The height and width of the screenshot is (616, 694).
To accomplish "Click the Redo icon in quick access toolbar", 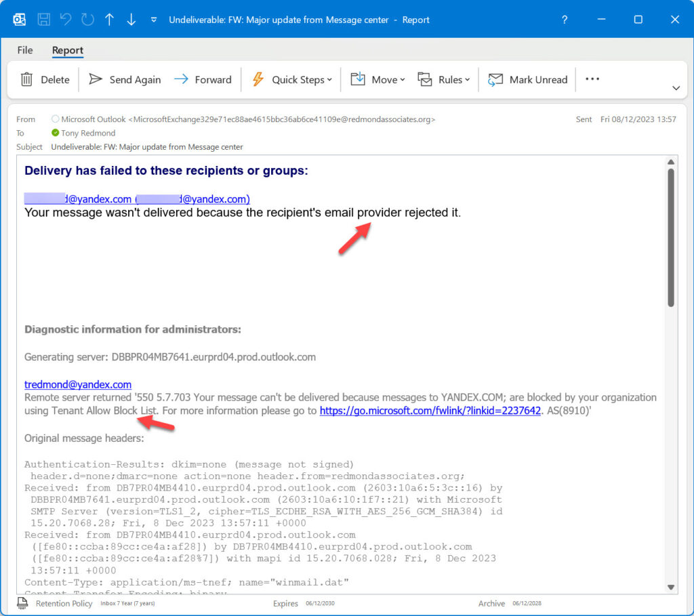I will coord(87,20).
